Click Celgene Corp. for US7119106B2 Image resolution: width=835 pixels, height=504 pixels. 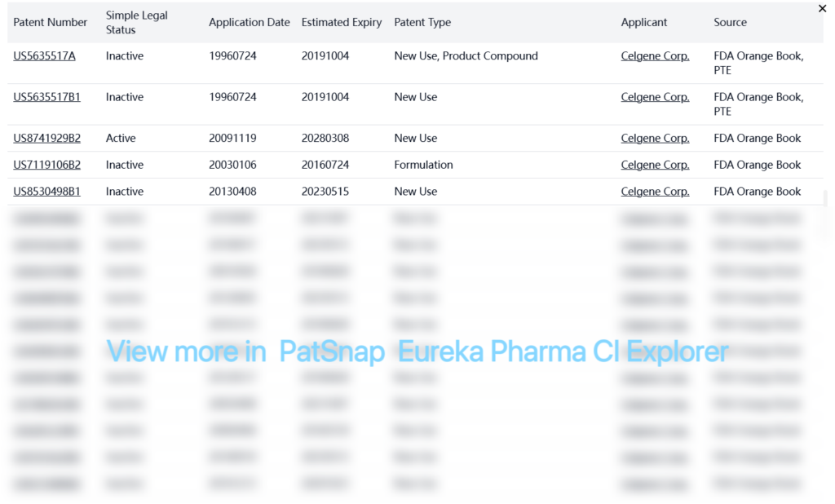[x=655, y=165]
